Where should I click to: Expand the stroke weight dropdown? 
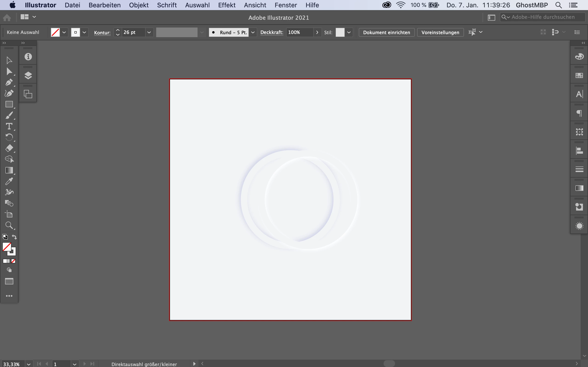149,32
